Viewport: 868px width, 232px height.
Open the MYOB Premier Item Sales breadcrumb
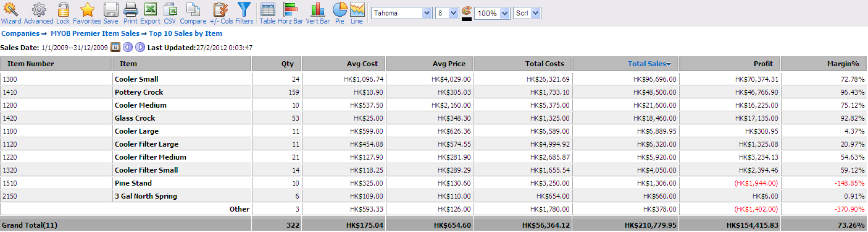click(95, 33)
